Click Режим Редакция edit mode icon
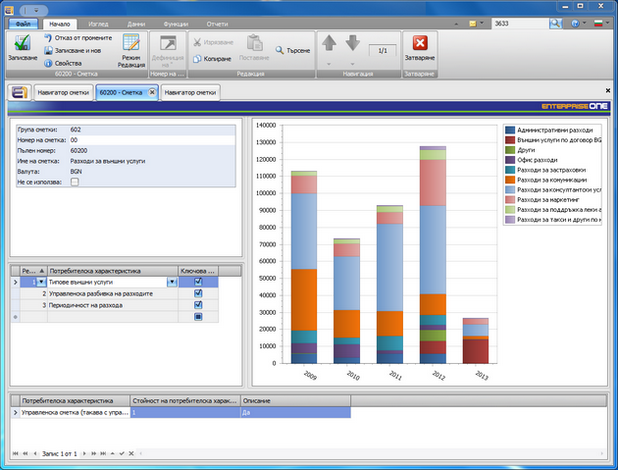Image resolution: width=618 pixels, height=470 pixels. click(x=131, y=42)
